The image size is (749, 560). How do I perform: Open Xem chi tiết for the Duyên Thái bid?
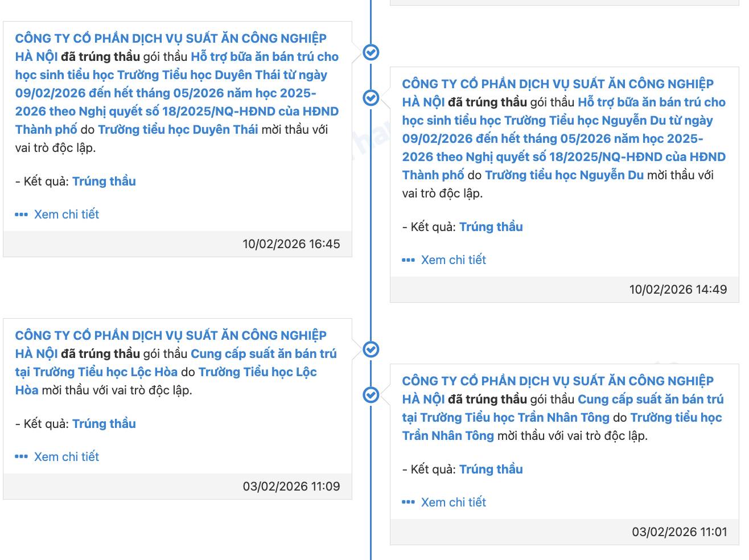tap(66, 215)
